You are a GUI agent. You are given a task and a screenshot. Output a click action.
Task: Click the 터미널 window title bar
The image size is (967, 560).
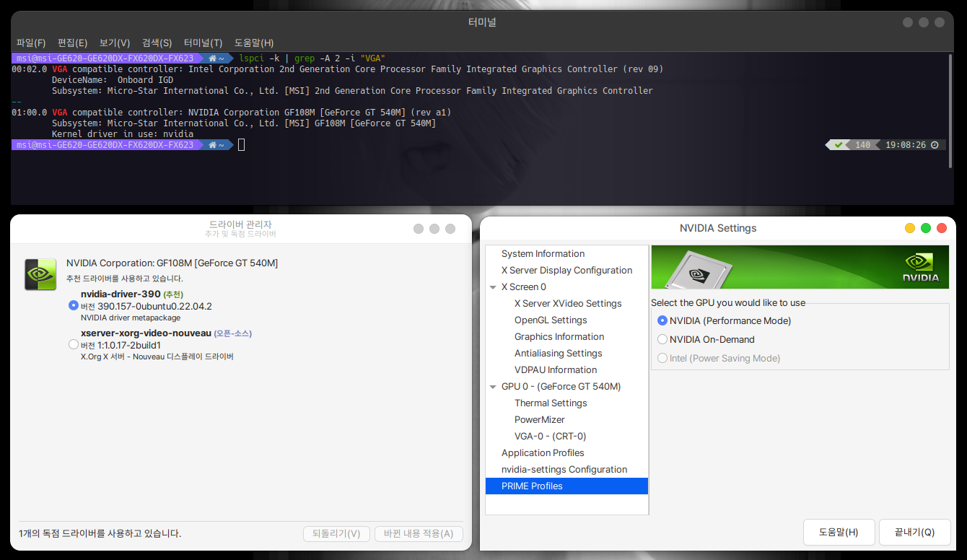(482, 22)
